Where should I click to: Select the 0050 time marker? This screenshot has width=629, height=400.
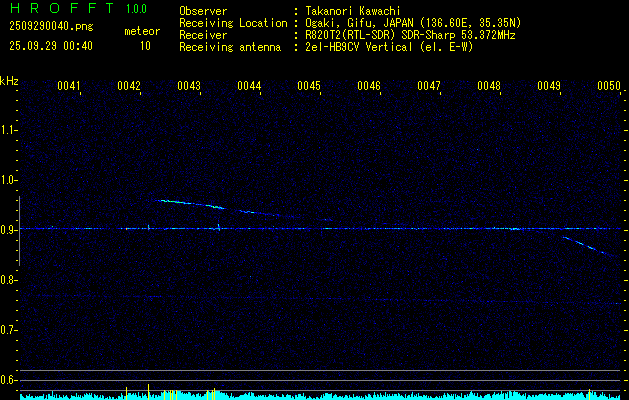[x=609, y=87]
